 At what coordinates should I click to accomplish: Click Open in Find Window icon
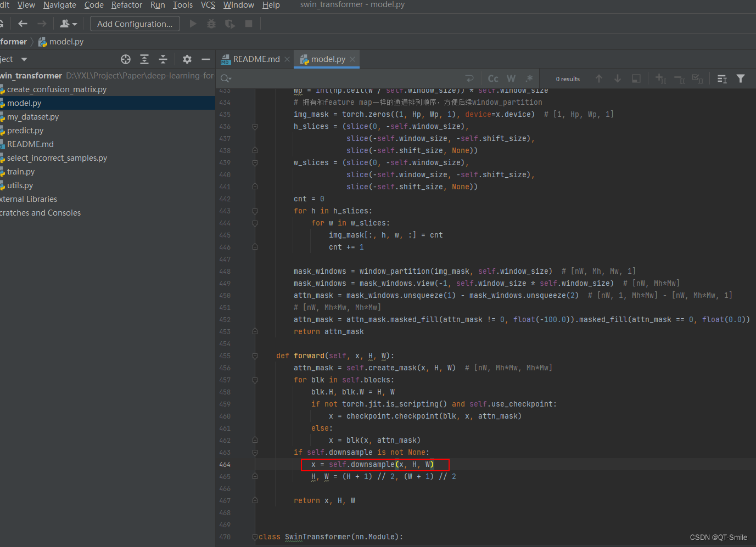[x=722, y=78]
